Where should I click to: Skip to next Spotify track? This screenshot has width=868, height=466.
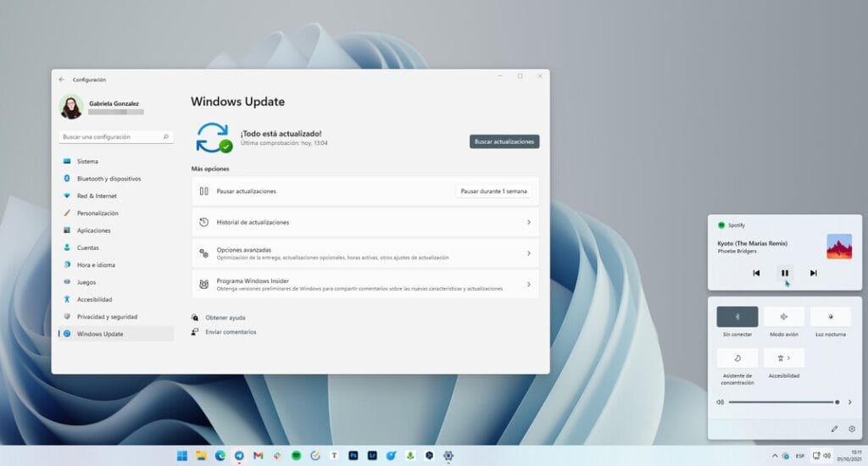(x=813, y=273)
